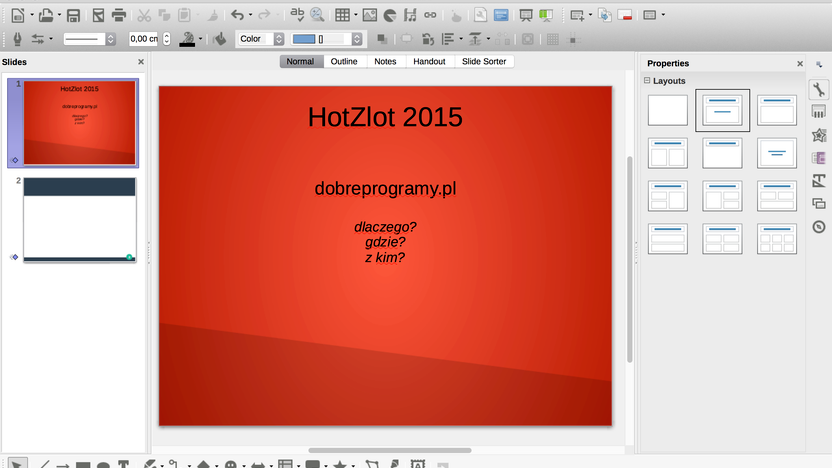Toggle the shadow on selected object
The height and width of the screenshot is (468, 832).
tap(382, 39)
